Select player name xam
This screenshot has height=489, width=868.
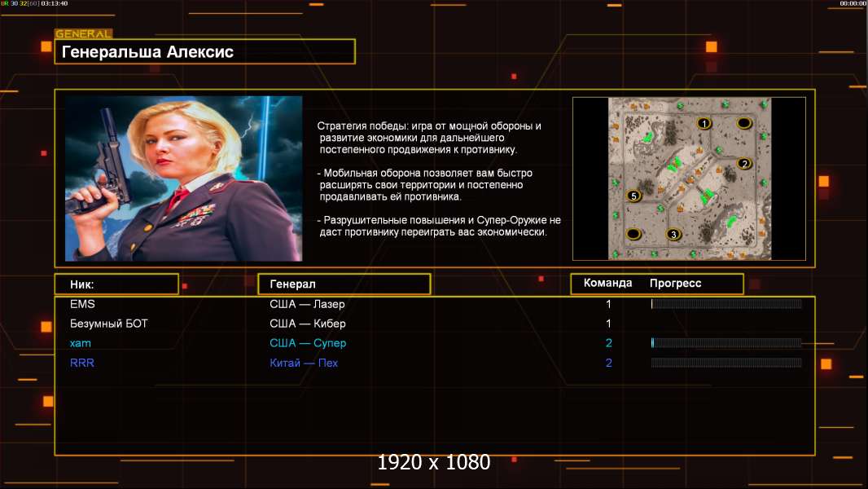(81, 343)
